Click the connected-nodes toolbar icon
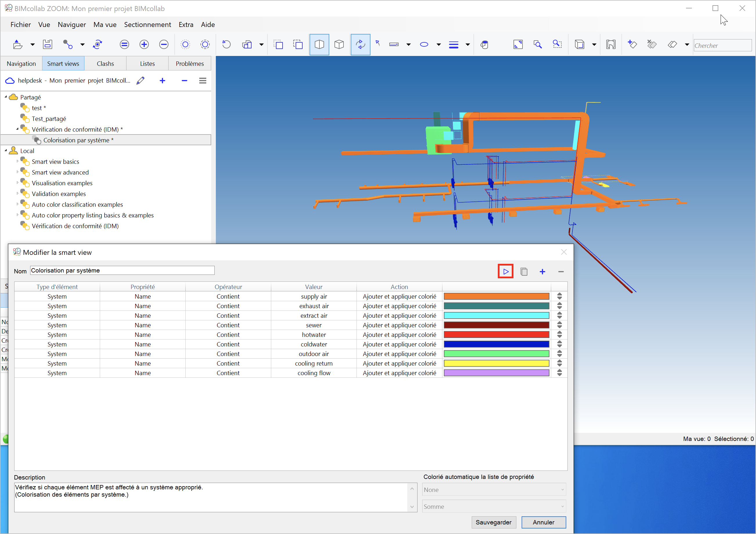This screenshot has width=756, height=534. tap(68, 44)
